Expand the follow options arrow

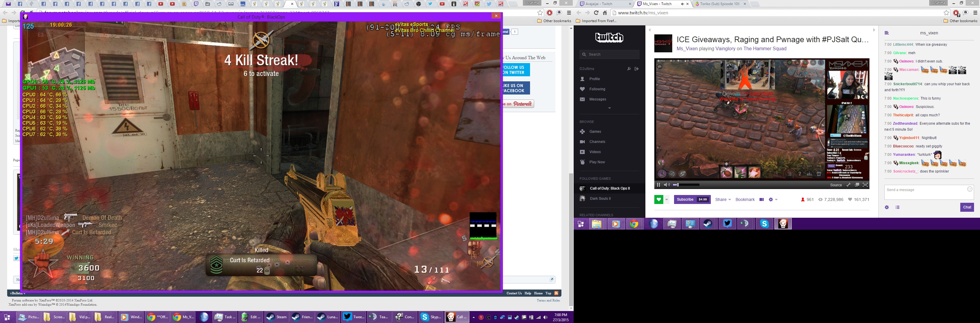pos(667,199)
